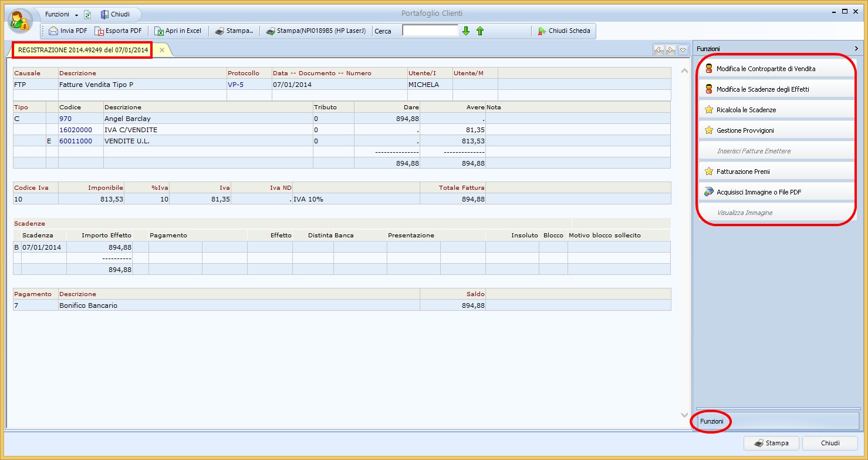Open the tab list dropdown arrow
Viewport: 868px width, 460px height.
tap(683, 51)
